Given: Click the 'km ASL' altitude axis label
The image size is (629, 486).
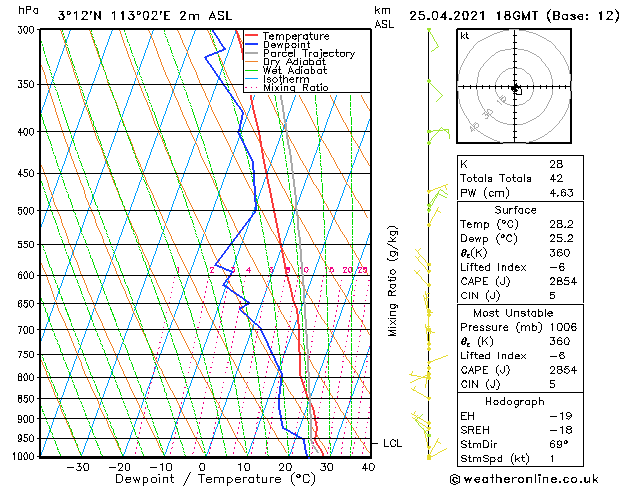Looking at the screenshot, I should (x=384, y=17).
